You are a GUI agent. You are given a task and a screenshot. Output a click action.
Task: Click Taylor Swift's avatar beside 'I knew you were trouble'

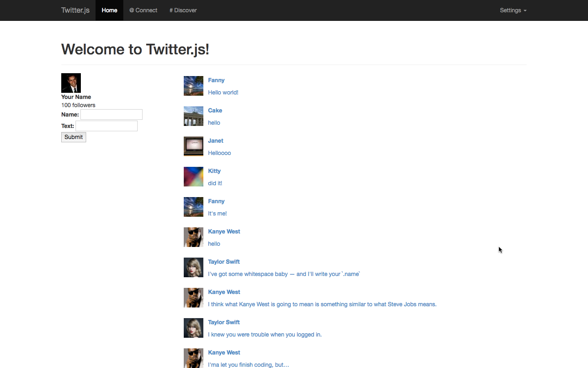tap(194, 328)
